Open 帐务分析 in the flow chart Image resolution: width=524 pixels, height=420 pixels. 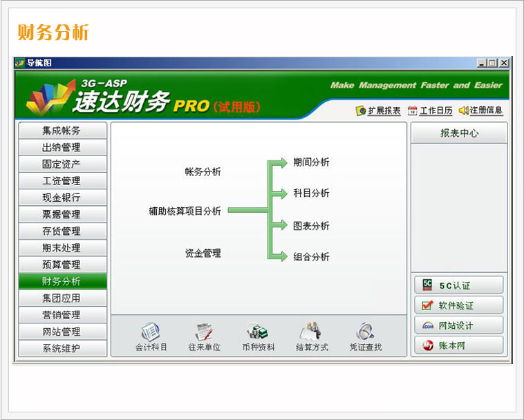(x=203, y=172)
